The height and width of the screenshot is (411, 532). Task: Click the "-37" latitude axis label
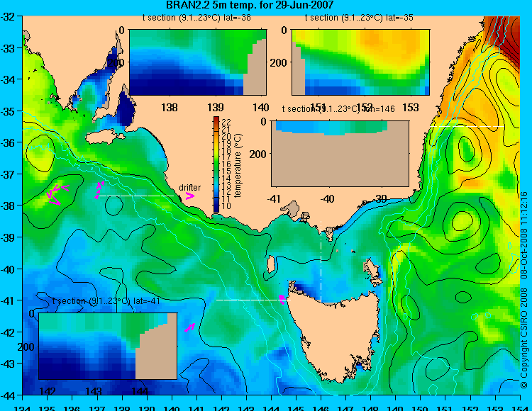(8, 174)
